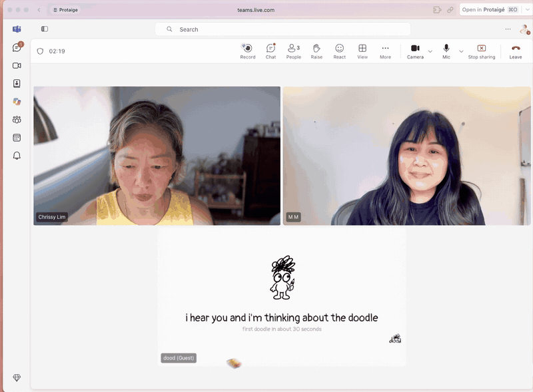
Task: Click the teams.live.com address bar
Action: pos(256,10)
